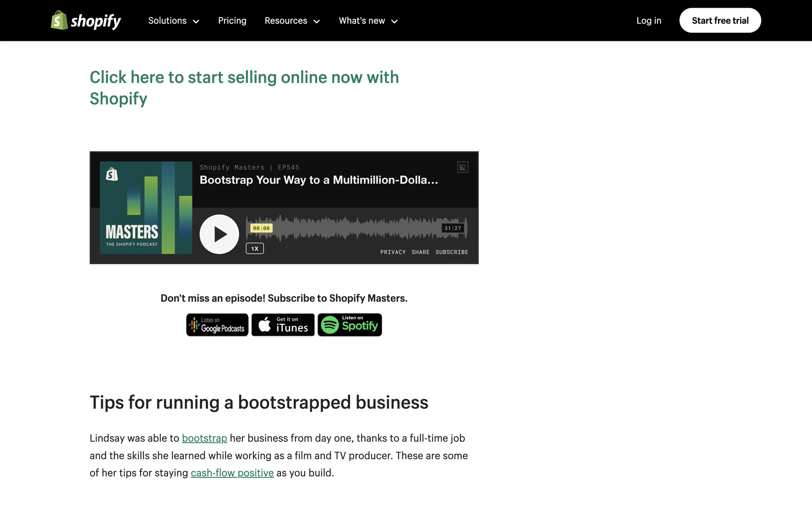Expand the Resources dropdown menu
The image size is (812, 508).
pyautogui.click(x=292, y=21)
